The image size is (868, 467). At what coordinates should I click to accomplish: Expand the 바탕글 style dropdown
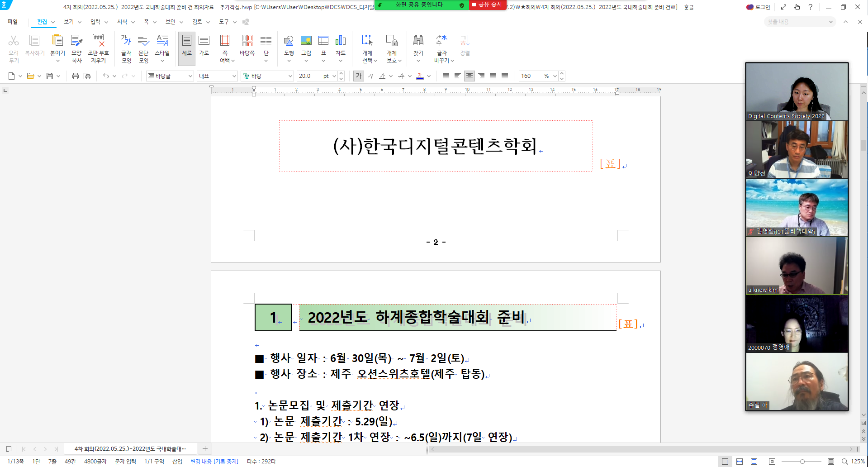(190, 76)
